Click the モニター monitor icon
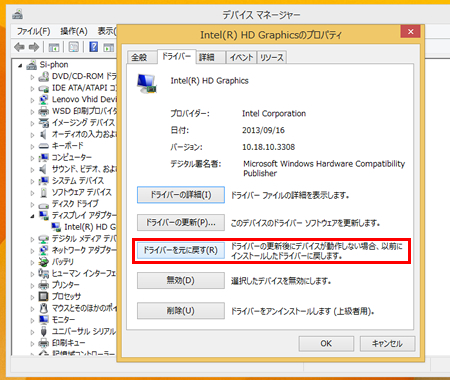The width and height of the screenshot is (450, 380). pyautogui.click(x=44, y=320)
